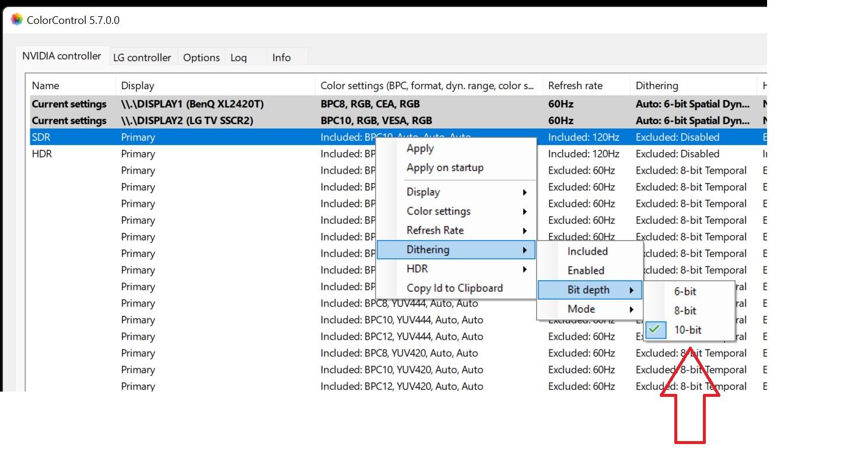Click the BPC8, YUV420 preset row

[x=398, y=353]
